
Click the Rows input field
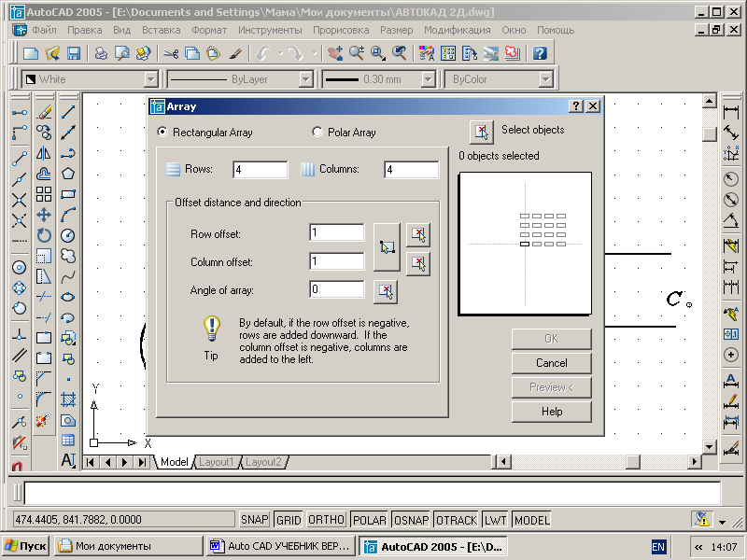click(x=261, y=170)
